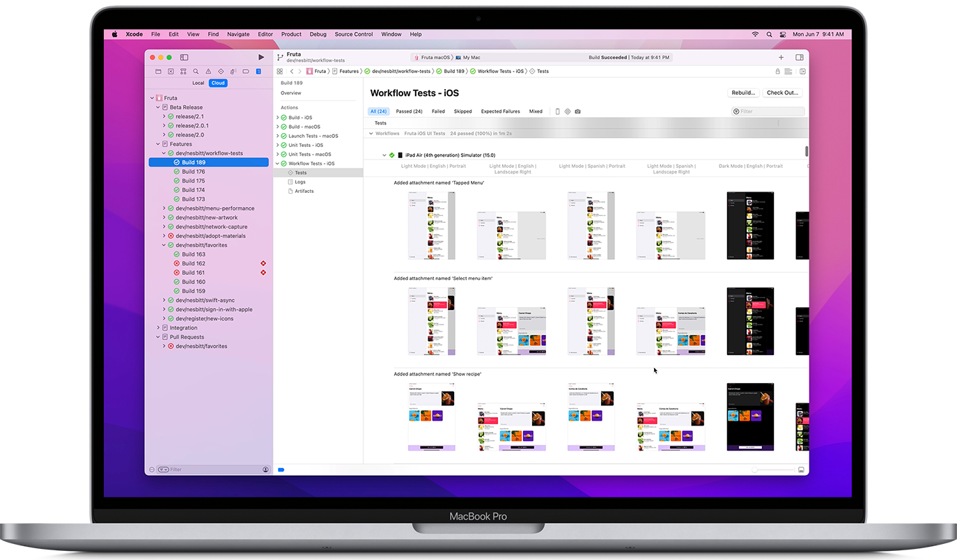Adjust the thumbnail zoom slider

[x=772, y=470]
